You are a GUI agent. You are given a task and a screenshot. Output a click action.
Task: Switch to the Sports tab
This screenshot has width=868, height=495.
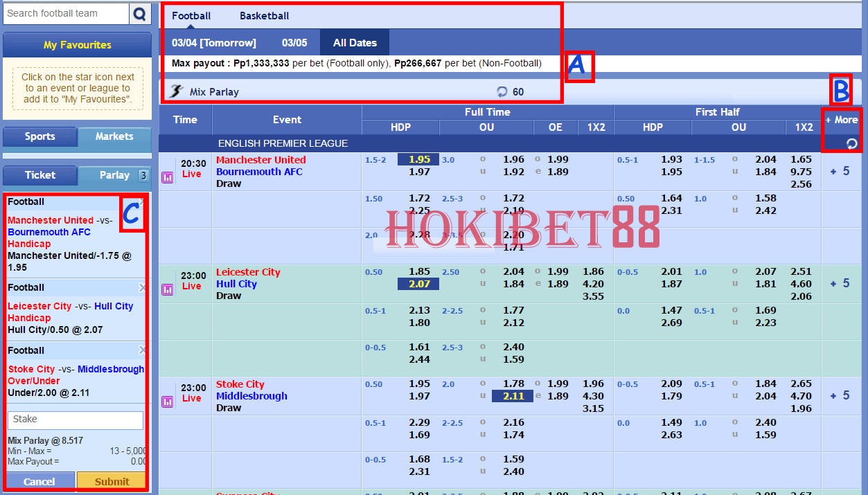click(39, 136)
